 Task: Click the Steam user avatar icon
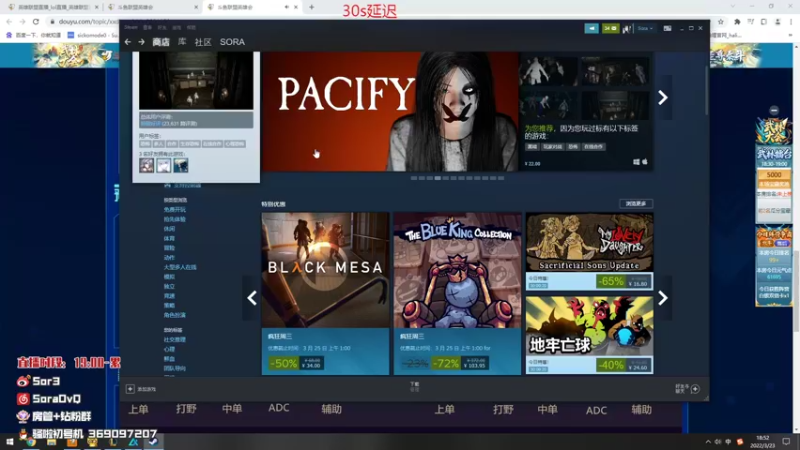[627, 29]
